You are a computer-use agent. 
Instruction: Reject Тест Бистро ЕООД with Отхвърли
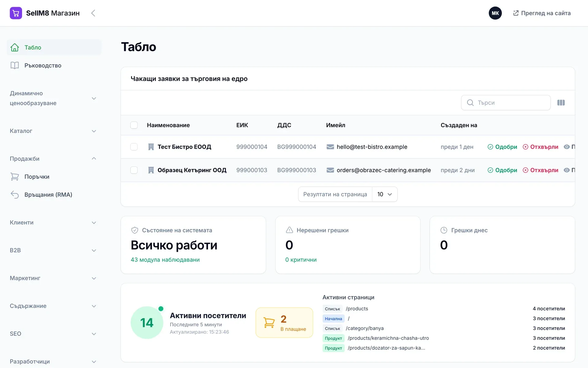pyautogui.click(x=541, y=147)
